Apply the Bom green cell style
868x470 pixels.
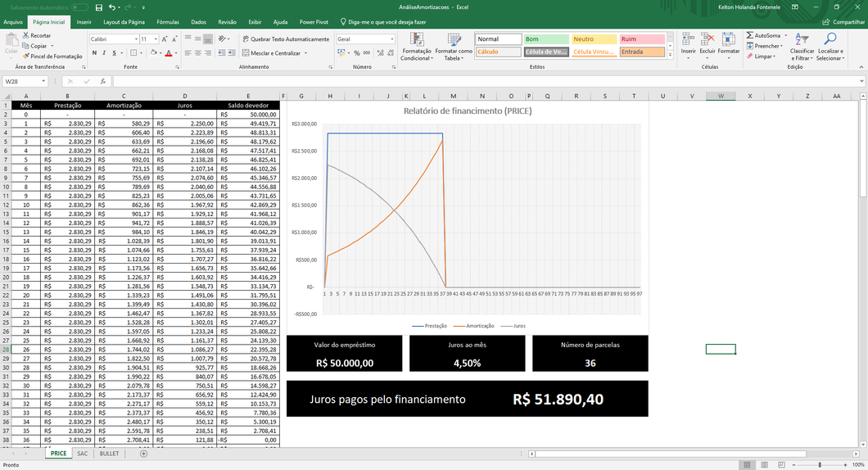(545, 39)
